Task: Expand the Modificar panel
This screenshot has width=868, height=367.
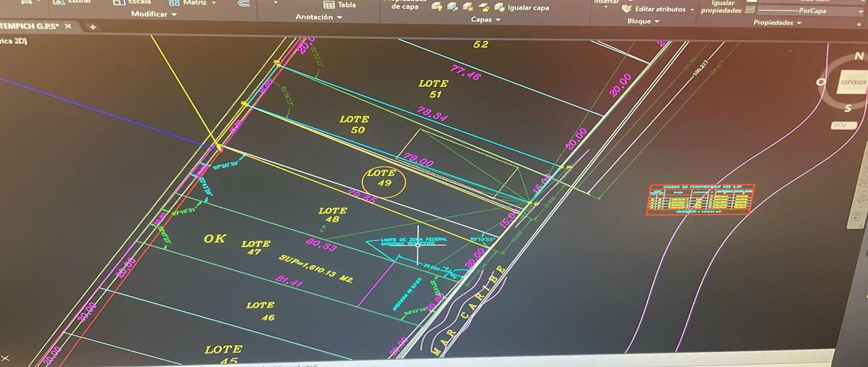Action: pyautogui.click(x=153, y=14)
